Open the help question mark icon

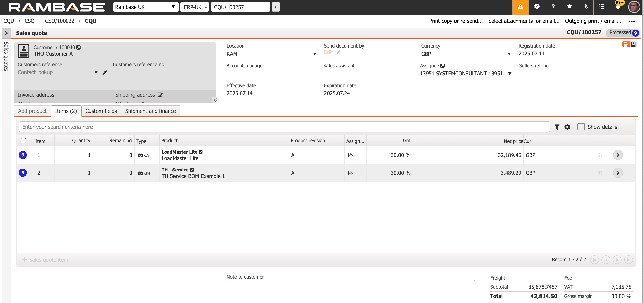pos(553,7)
